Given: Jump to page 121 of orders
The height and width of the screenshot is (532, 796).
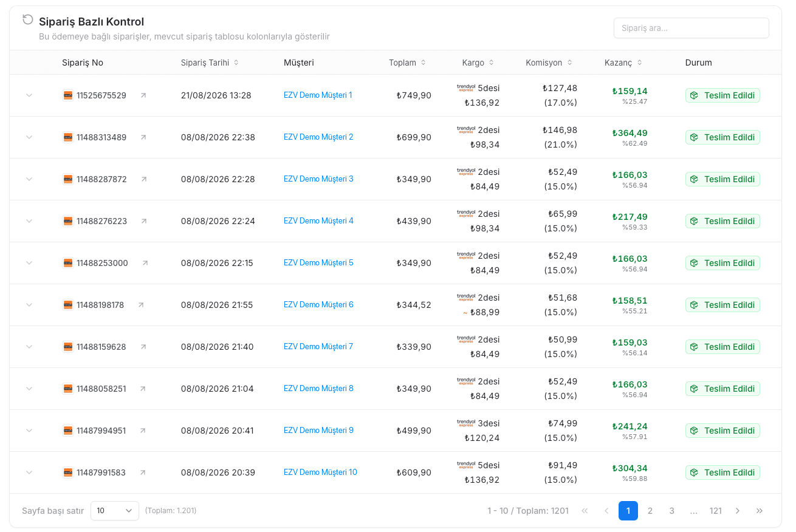Looking at the screenshot, I should [x=716, y=511].
